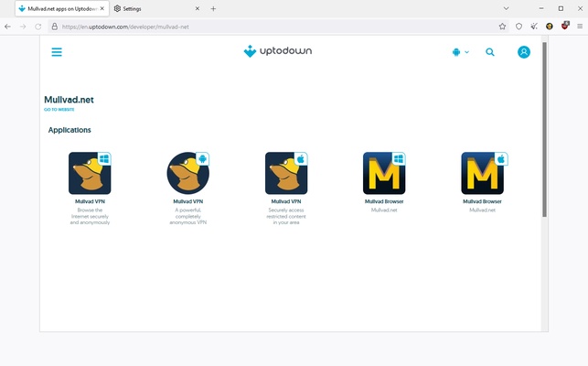Click the Mullvad VPN title under Windows icon
Image resolution: width=588 pixels, height=366 pixels.
pyautogui.click(x=90, y=201)
